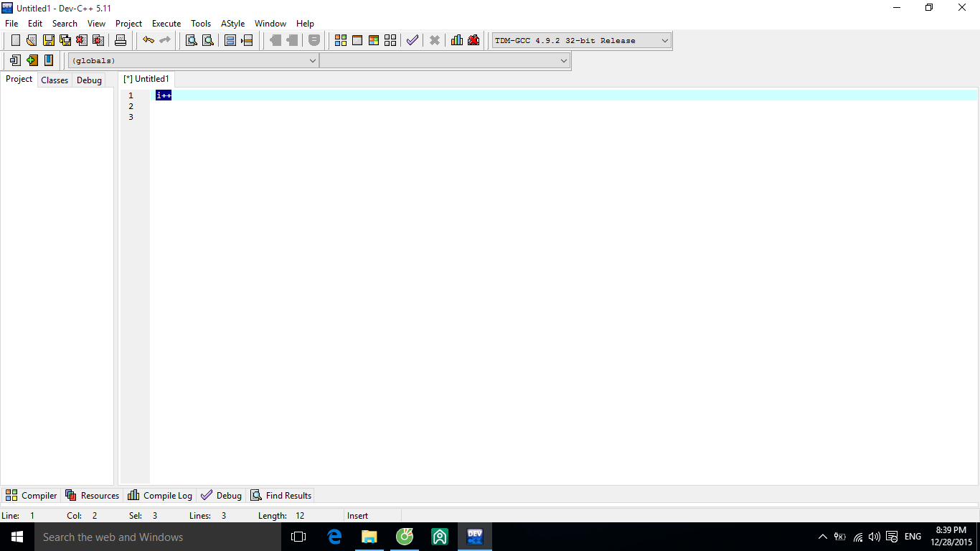Screen dimensions: 980x551
Task: Open the Compile Log bottom tab
Action: click(160, 496)
